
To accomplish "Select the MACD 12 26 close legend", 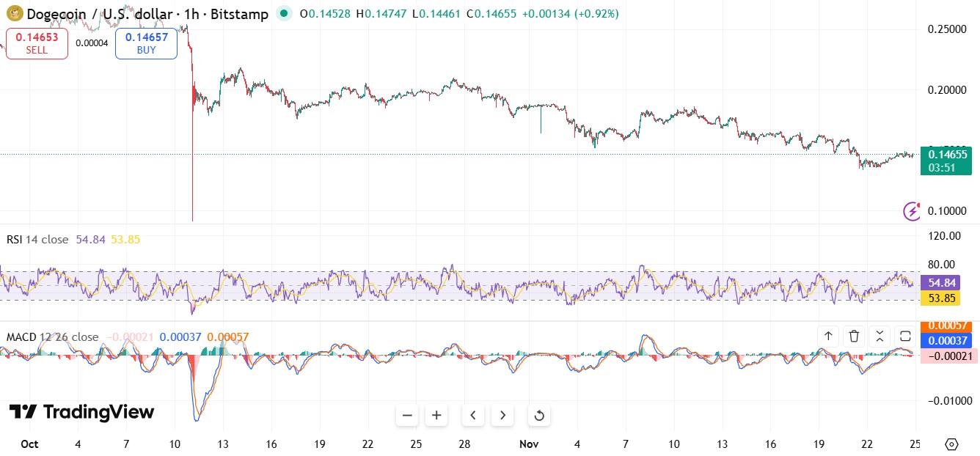I will [x=52, y=337].
